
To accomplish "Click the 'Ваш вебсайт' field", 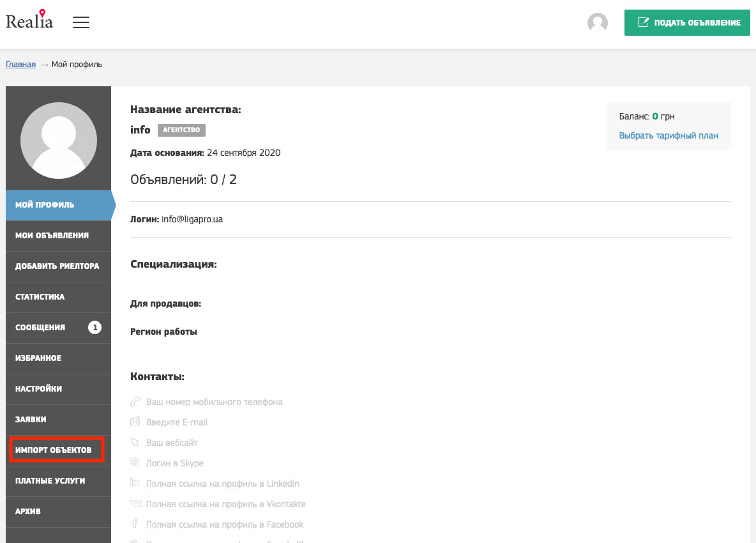I will tap(172, 443).
